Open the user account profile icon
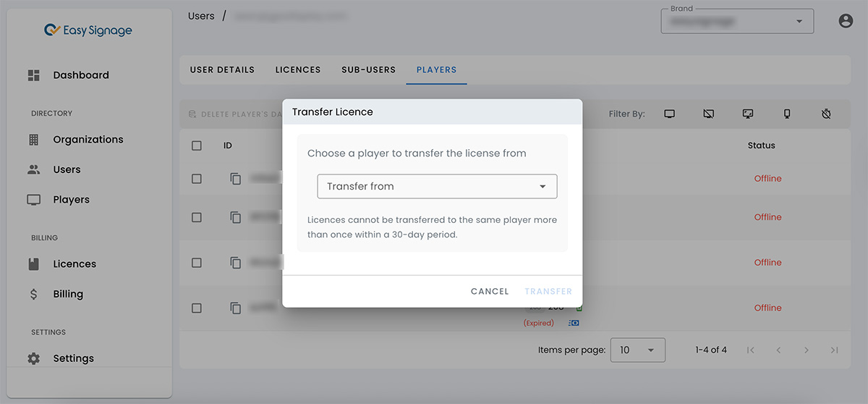 (846, 21)
